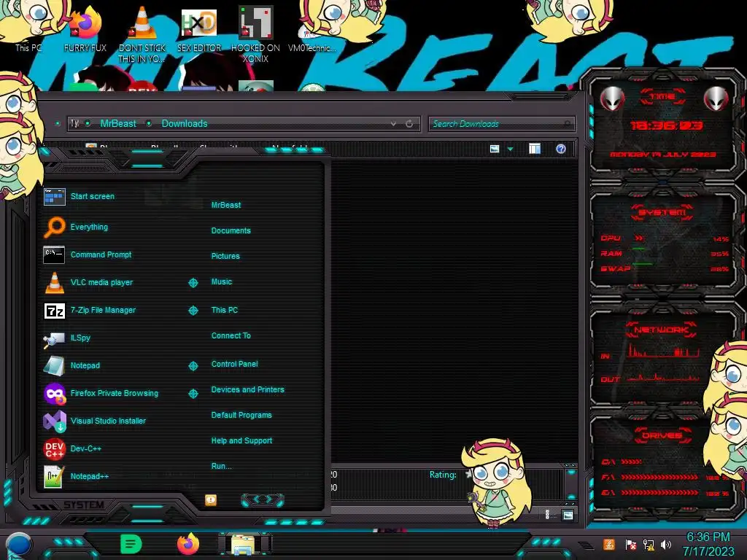Open the VLC cone desktop shortcut
747x560 pixels.
[142, 34]
